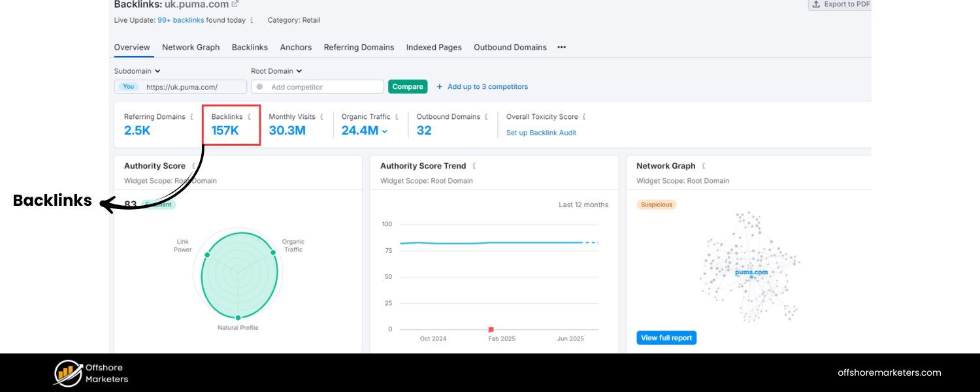Click the Excellent badge next to Authority Score
The width and height of the screenshot is (980, 392).
(159, 204)
